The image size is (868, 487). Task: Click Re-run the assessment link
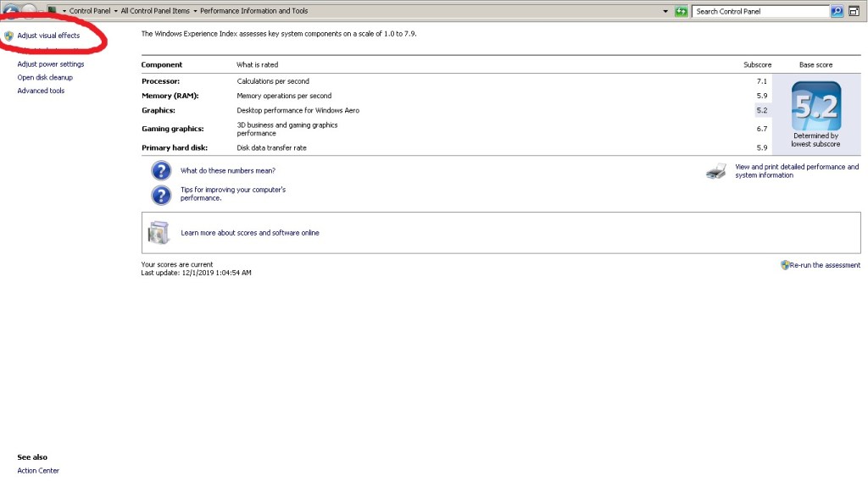coord(825,265)
